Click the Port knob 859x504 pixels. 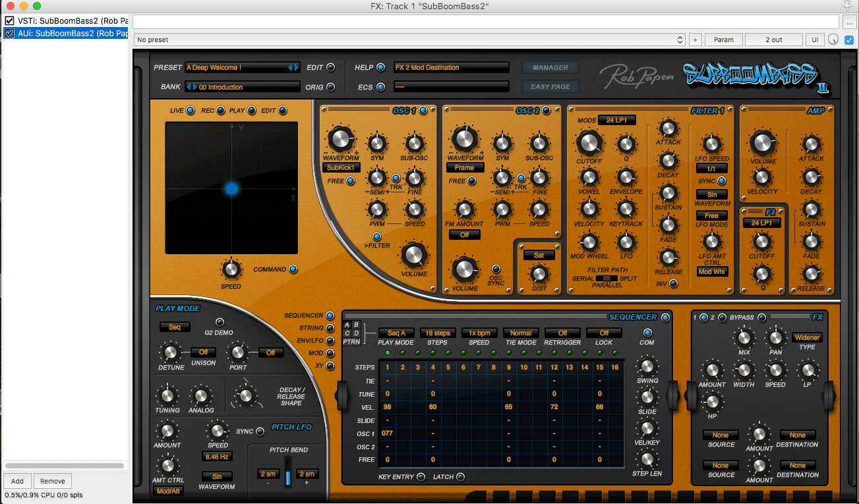pos(237,352)
